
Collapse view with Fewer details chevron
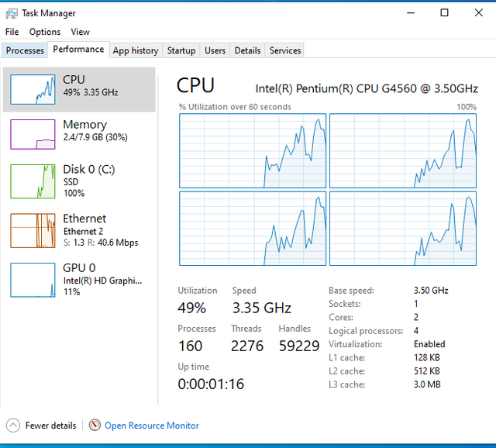coord(13,426)
